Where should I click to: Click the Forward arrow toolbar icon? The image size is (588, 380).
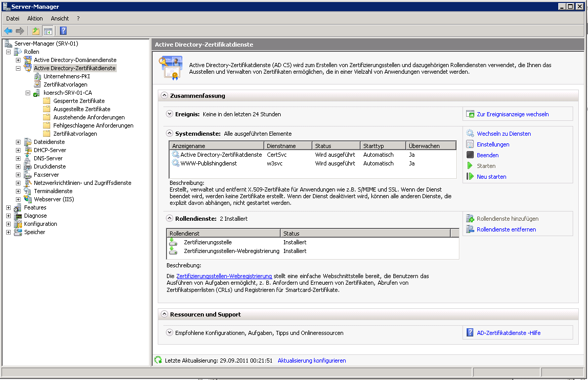pyautogui.click(x=20, y=31)
